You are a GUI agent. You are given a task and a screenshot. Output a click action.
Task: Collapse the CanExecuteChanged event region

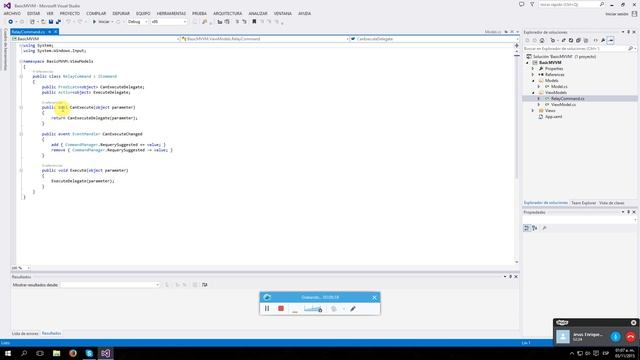pyautogui.click(x=21, y=134)
